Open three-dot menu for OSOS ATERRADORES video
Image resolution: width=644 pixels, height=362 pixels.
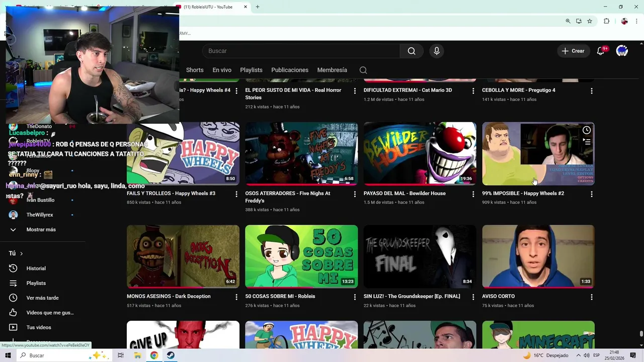[355, 194]
